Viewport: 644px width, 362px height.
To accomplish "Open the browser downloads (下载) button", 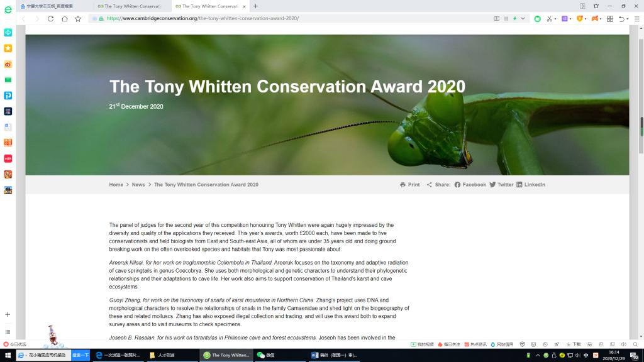I will coord(573,344).
